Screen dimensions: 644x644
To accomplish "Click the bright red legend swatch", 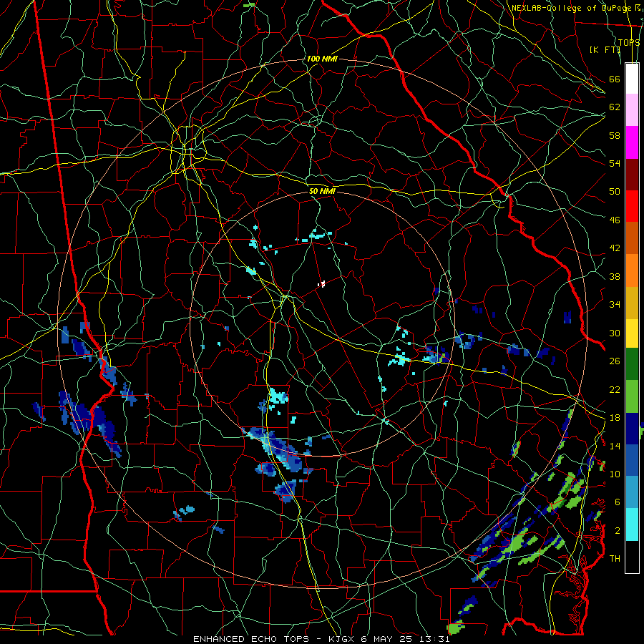I will (x=632, y=206).
